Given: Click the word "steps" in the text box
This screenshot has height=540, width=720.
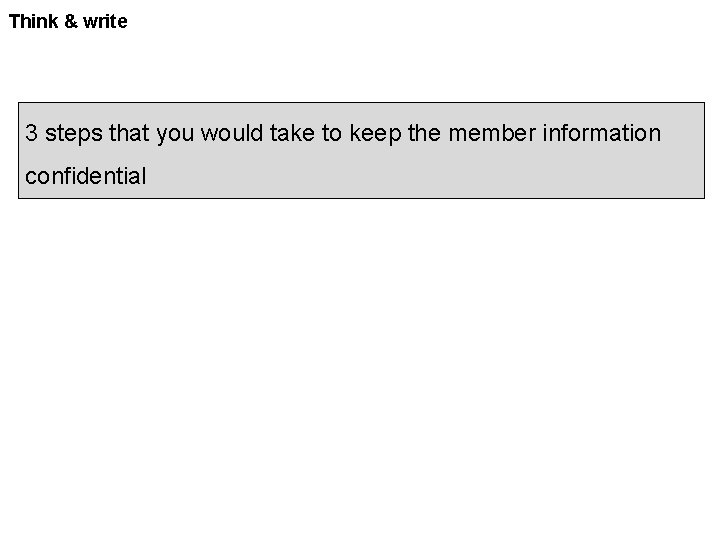Looking at the screenshot, I should [74, 133].
